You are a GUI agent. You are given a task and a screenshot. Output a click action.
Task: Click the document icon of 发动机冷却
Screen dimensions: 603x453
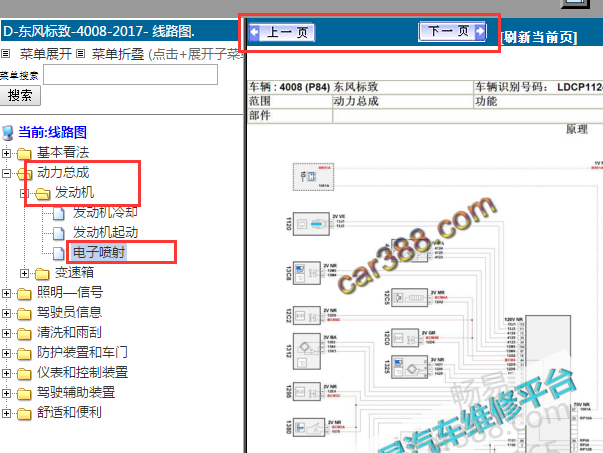58,213
